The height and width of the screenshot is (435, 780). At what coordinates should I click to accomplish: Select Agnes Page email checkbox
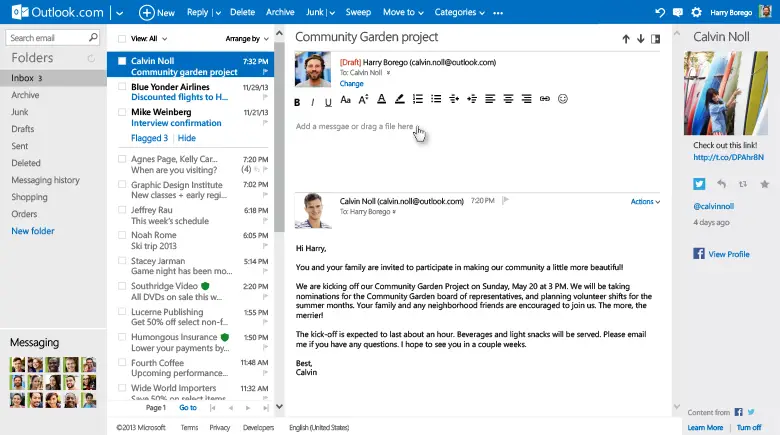121,159
